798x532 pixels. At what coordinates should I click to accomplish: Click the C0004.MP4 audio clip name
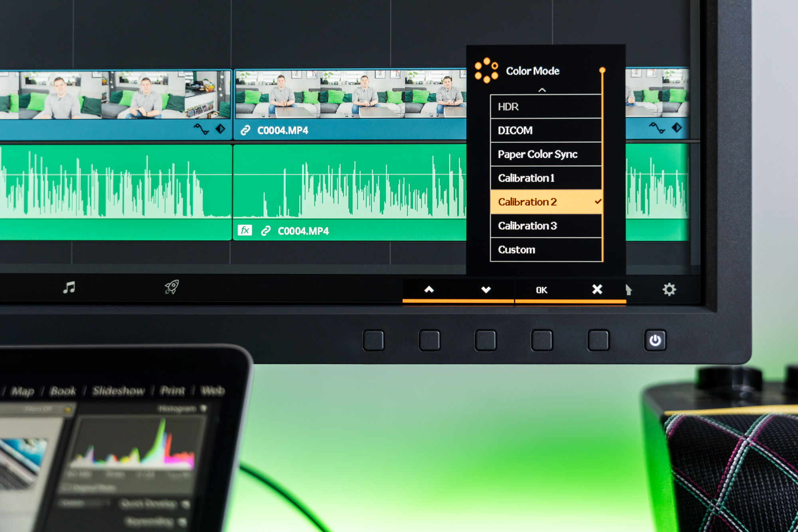pyautogui.click(x=303, y=231)
